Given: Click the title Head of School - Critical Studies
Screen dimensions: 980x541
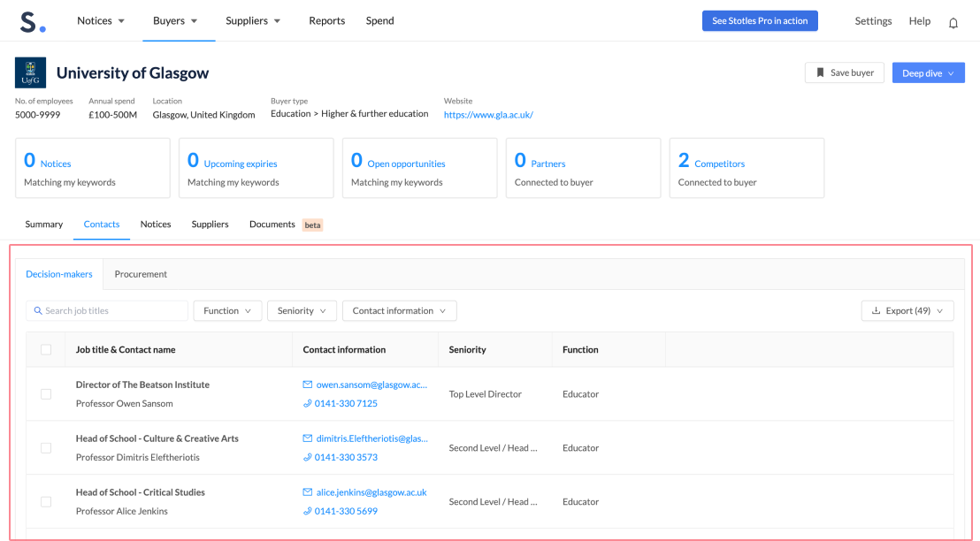Looking at the screenshot, I should click(x=141, y=492).
